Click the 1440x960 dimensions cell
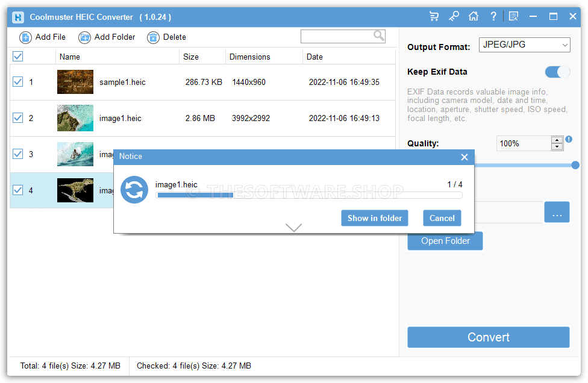 tap(249, 82)
